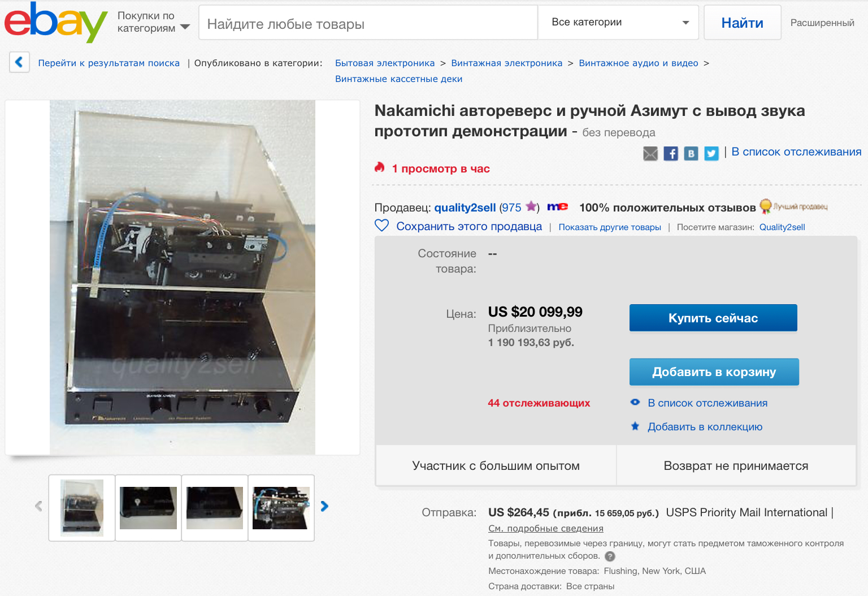Share listing on Twitter icon
Viewport: 868px width, 596px height.
[x=711, y=153]
